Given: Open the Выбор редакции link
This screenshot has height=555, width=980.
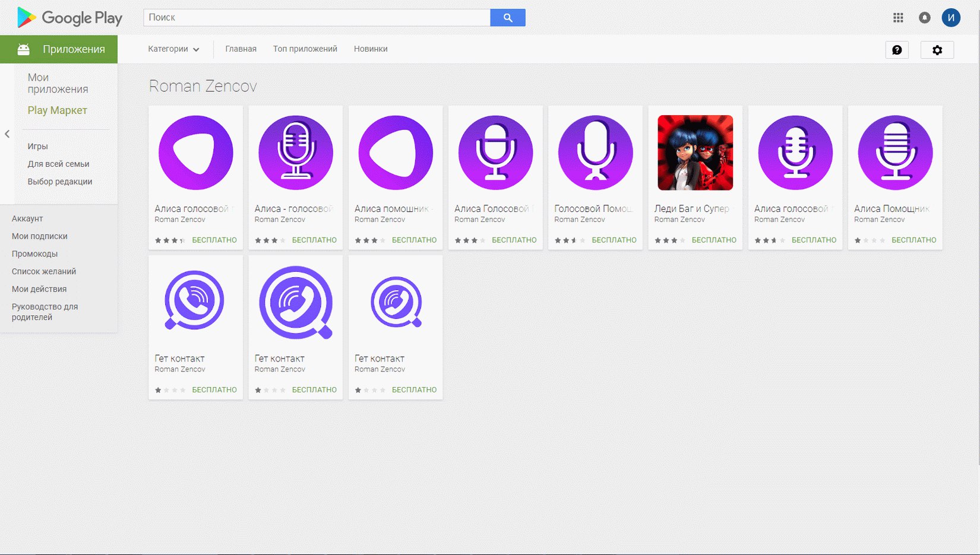Looking at the screenshot, I should click(59, 182).
